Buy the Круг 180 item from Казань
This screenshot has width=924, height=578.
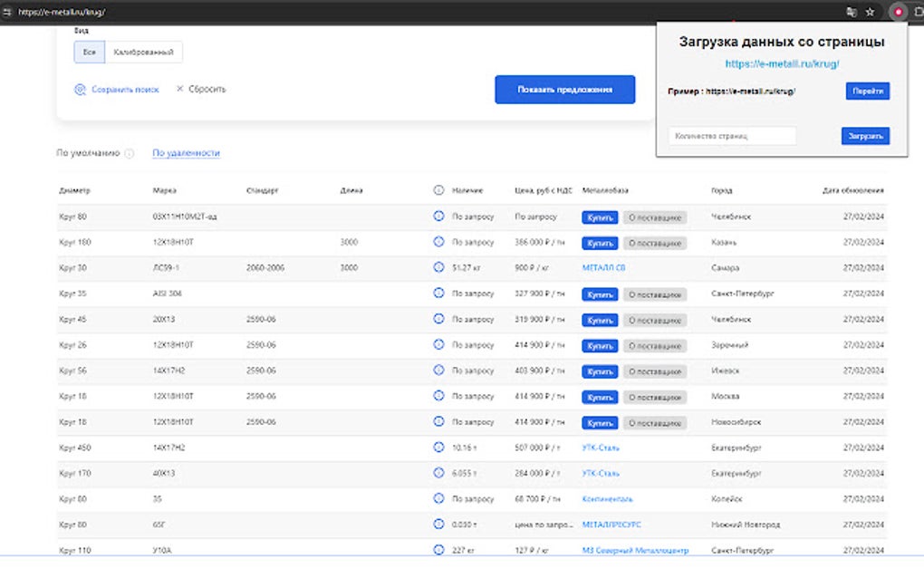coord(600,243)
